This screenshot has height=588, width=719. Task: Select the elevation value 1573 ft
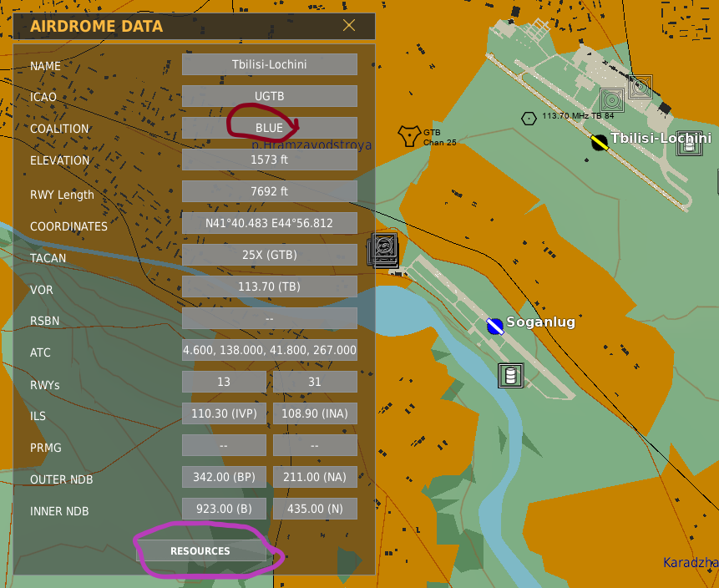tap(270, 160)
